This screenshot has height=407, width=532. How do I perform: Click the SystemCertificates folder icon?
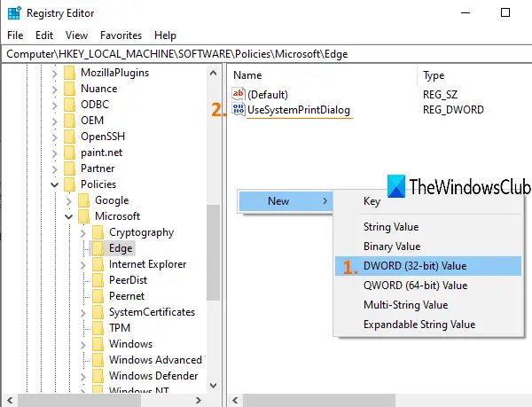click(98, 312)
